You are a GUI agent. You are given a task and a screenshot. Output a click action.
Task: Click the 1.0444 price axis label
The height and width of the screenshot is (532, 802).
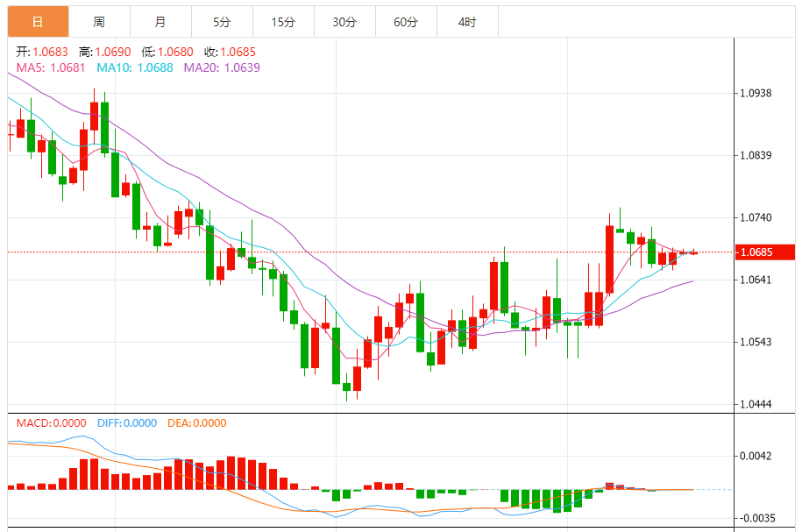(756, 404)
